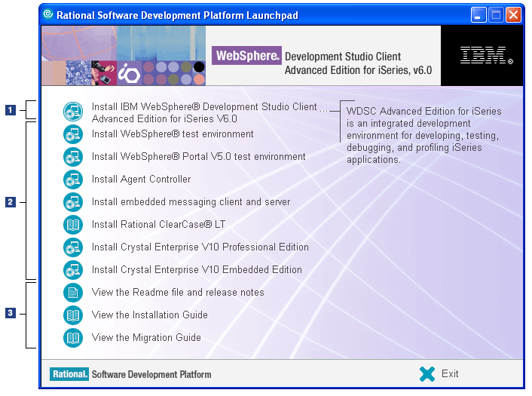Click the book icon beside Install Rational ClearCase LT
The width and height of the screenshot is (532, 396).
73,225
